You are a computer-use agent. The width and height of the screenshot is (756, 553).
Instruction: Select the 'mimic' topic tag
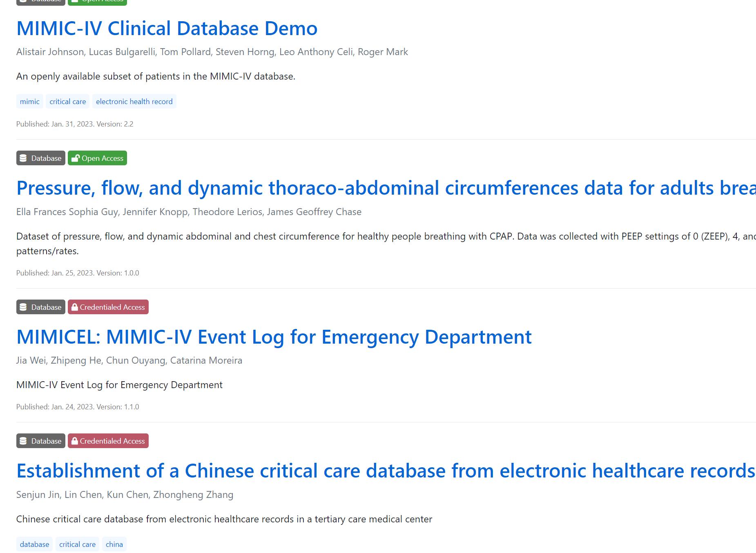[x=29, y=102]
